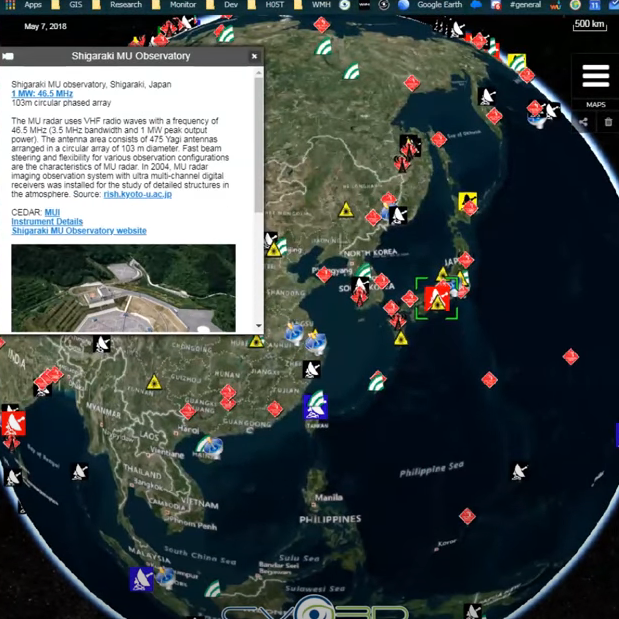Select the yellow laser marker south of Kyushu
Image resolution: width=619 pixels, height=619 pixels.
click(401, 338)
